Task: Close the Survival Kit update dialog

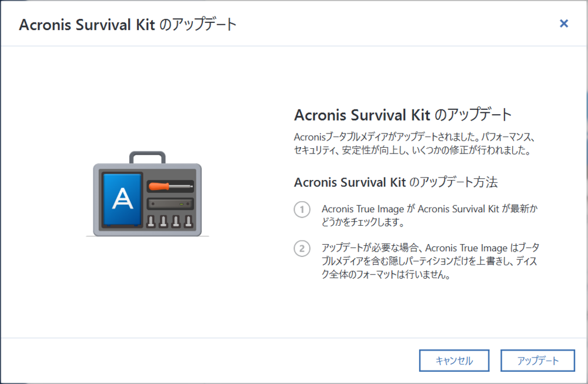Action: (x=564, y=24)
